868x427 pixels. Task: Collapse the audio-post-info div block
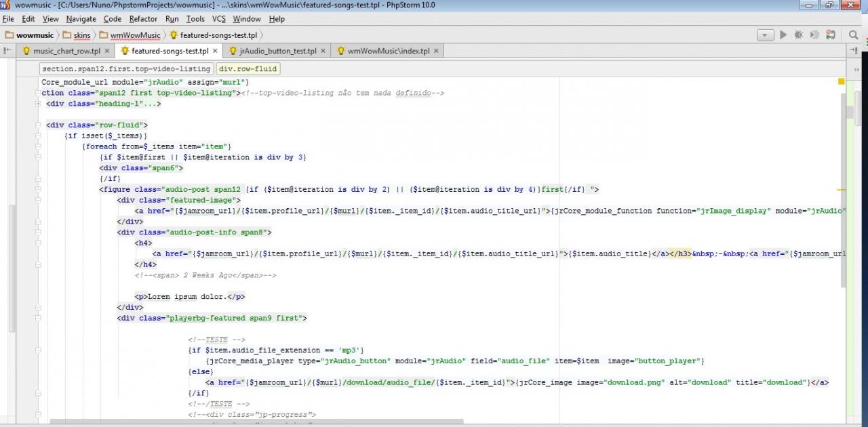[x=39, y=232]
